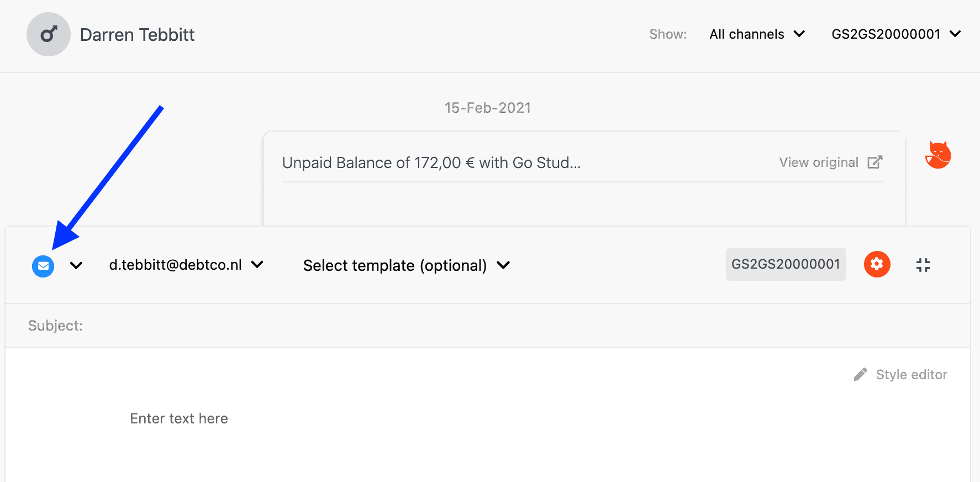Open the d.tebbitt@debtco.nl recipient dropdown
The height and width of the screenshot is (482, 980).
pyautogui.click(x=186, y=265)
